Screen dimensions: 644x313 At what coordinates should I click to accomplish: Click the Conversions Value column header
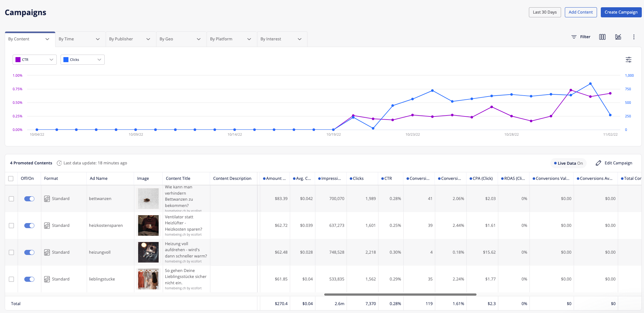pos(552,179)
